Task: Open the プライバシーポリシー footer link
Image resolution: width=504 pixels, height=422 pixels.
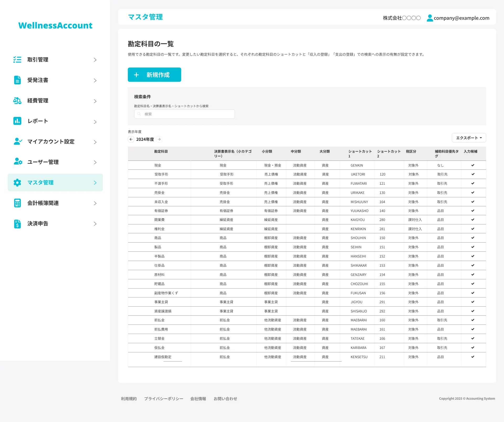Action: (x=164, y=399)
